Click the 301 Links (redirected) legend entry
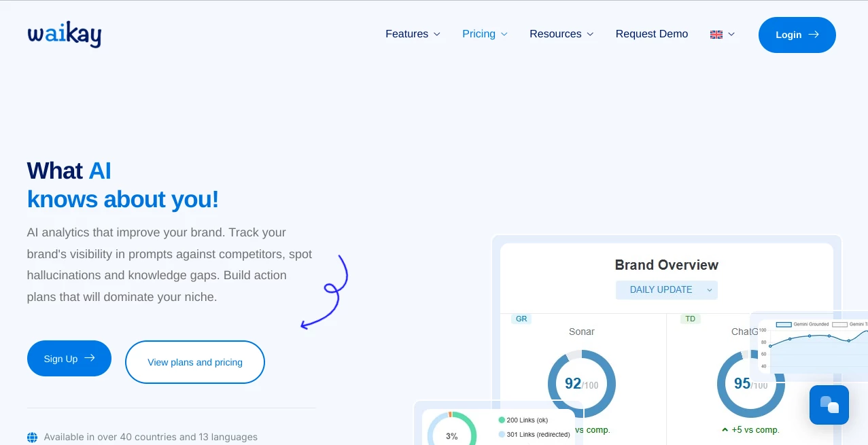The height and width of the screenshot is (445, 868). [x=534, y=434]
